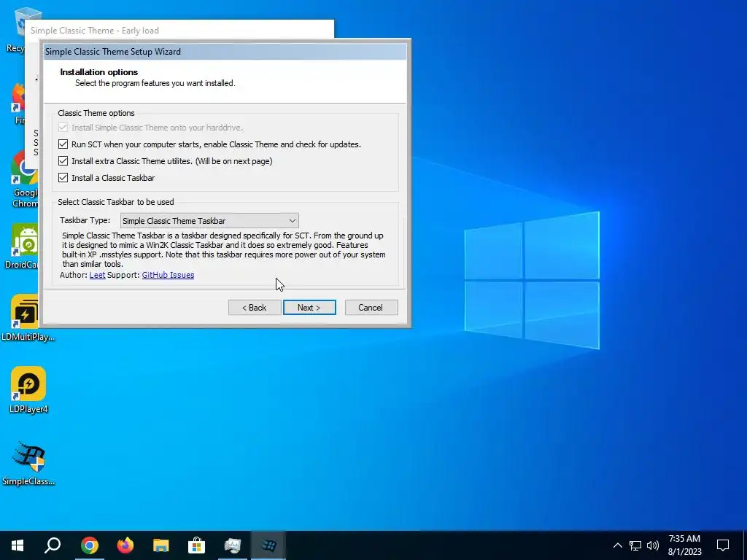Return with the Back button
Image resolution: width=747 pixels, height=560 pixels.
pyautogui.click(x=255, y=308)
